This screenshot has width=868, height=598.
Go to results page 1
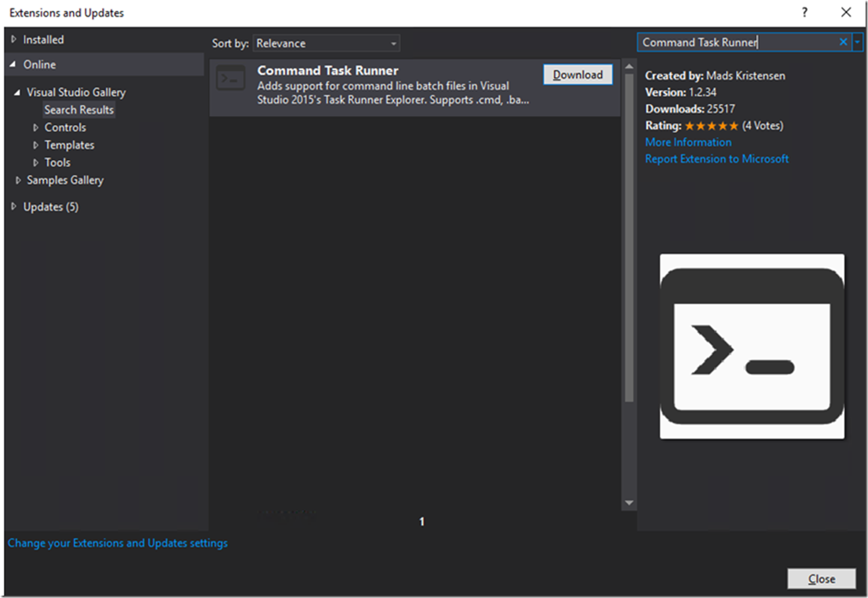tap(422, 522)
